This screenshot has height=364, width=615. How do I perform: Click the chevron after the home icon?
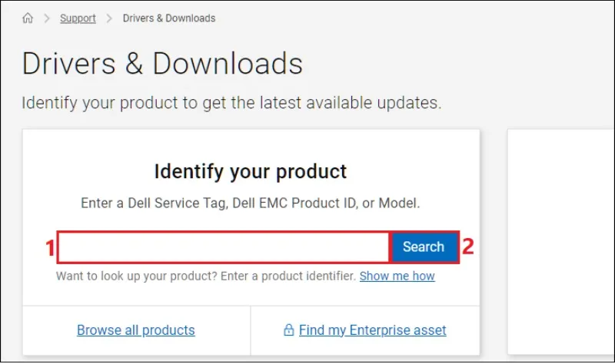pos(46,18)
